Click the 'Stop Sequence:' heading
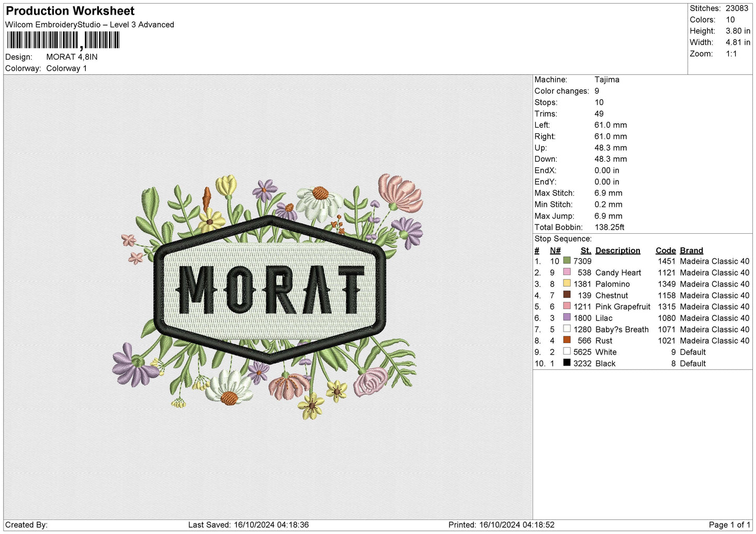This screenshot has width=756, height=534. tap(563, 238)
